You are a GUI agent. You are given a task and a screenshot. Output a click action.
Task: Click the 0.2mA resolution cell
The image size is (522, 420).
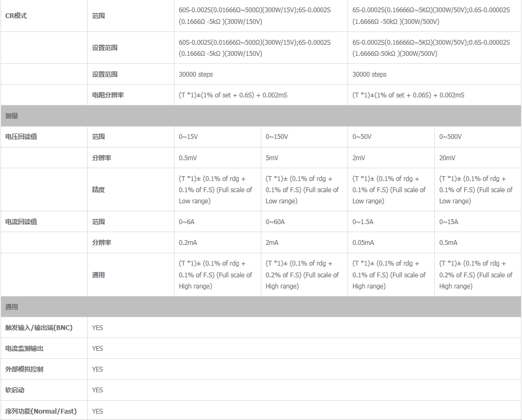[188, 243]
